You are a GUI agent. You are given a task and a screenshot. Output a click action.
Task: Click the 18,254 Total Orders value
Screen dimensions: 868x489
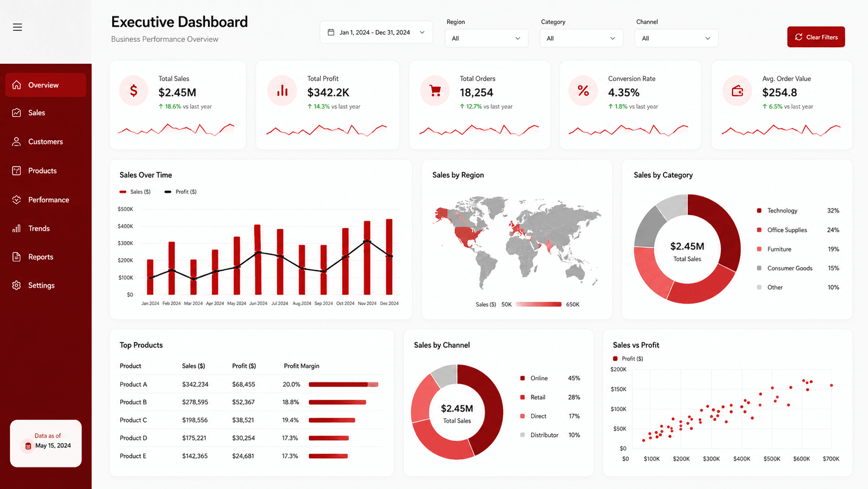pyautogui.click(x=477, y=92)
